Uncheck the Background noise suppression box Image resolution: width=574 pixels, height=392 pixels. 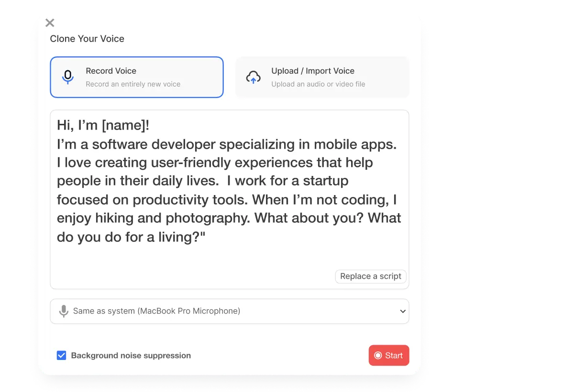[61, 355]
